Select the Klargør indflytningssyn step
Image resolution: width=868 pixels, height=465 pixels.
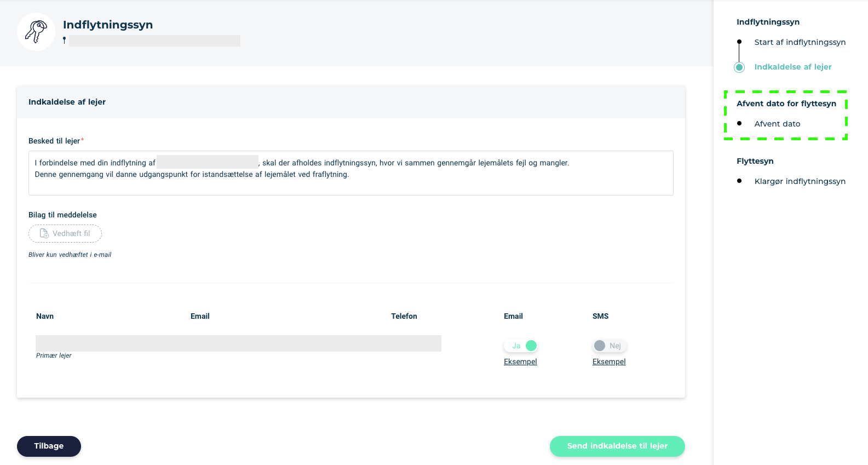(800, 181)
